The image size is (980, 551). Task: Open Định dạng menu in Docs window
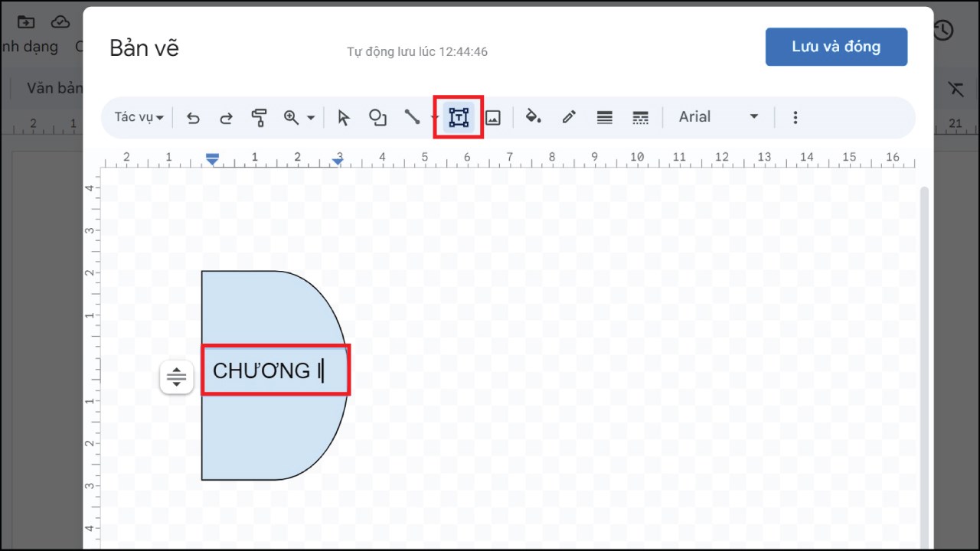[29, 47]
